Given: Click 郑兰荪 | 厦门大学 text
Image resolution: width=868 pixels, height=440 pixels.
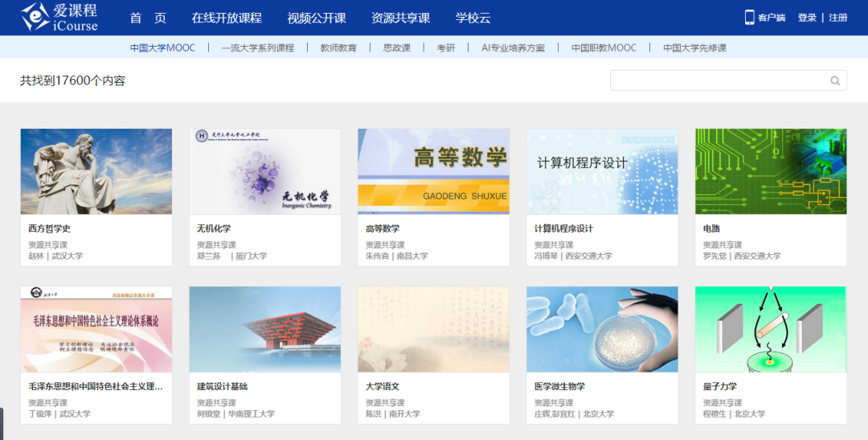Looking at the screenshot, I should click(232, 256).
